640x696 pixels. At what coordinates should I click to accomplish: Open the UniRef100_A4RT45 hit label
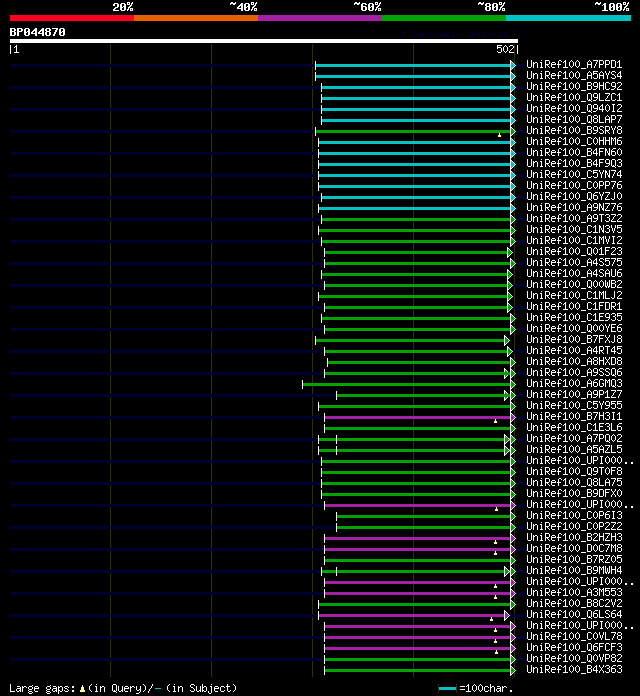click(x=574, y=351)
